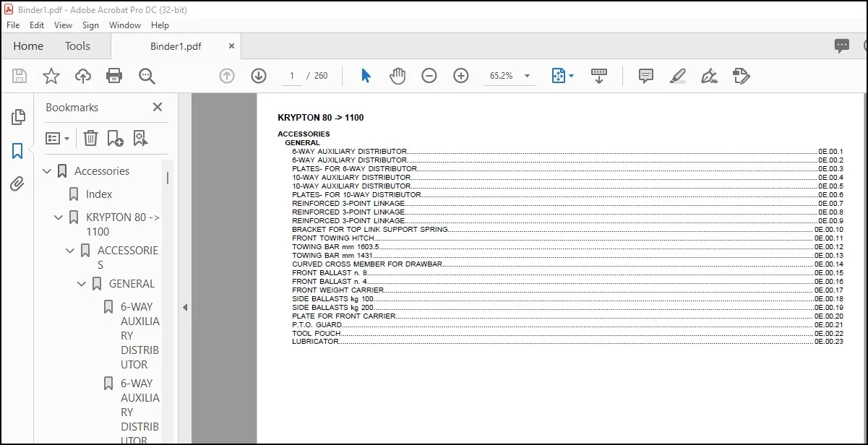
Task: Toggle the Bookmarks panel icon
Action: click(x=17, y=150)
